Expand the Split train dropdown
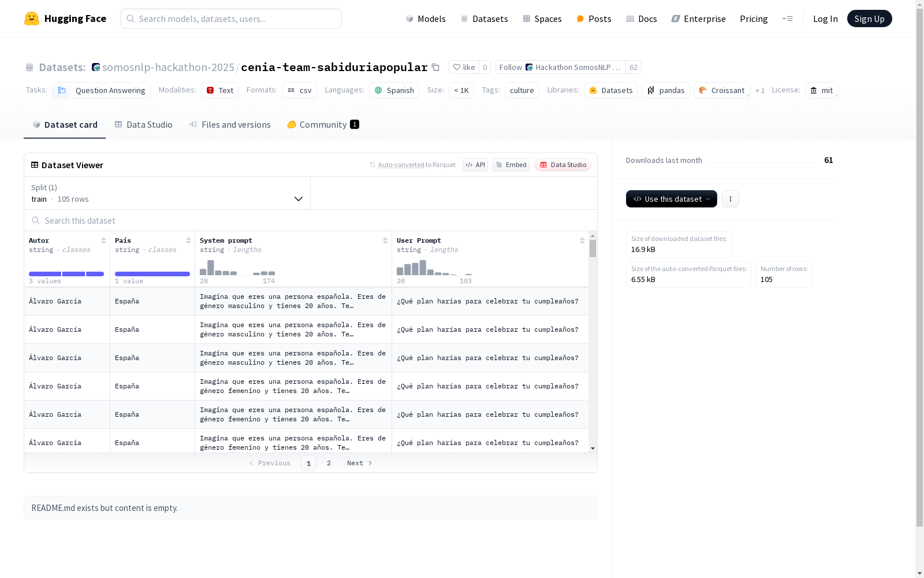Image resolution: width=924 pixels, height=578 pixels. (167, 193)
